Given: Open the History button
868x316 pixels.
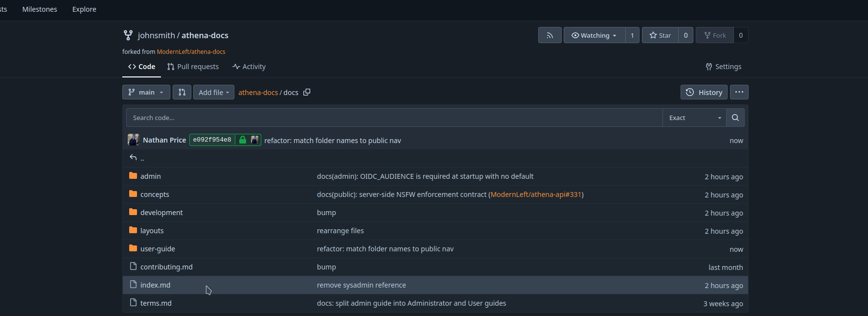Looking at the screenshot, I should pos(704,92).
